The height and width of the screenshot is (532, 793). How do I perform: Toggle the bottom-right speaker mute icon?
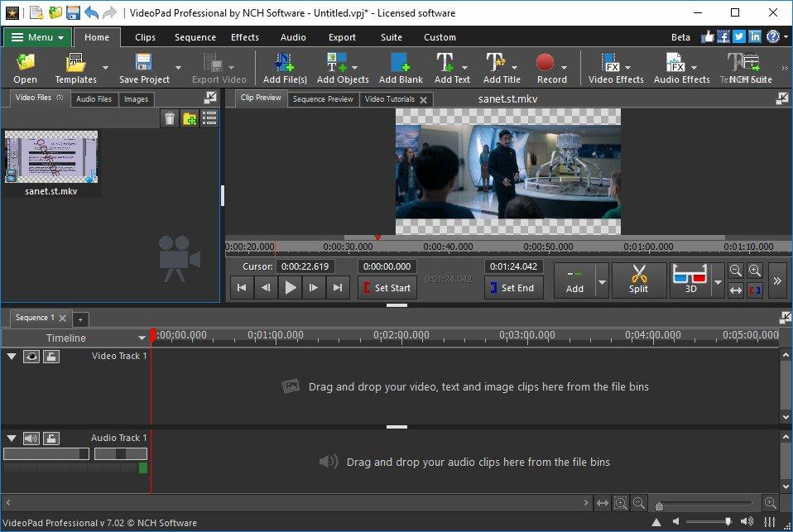[676, 521]
